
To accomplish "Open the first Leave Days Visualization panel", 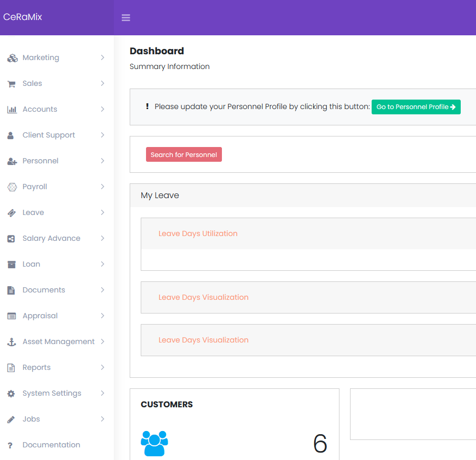I will point(203,297).
